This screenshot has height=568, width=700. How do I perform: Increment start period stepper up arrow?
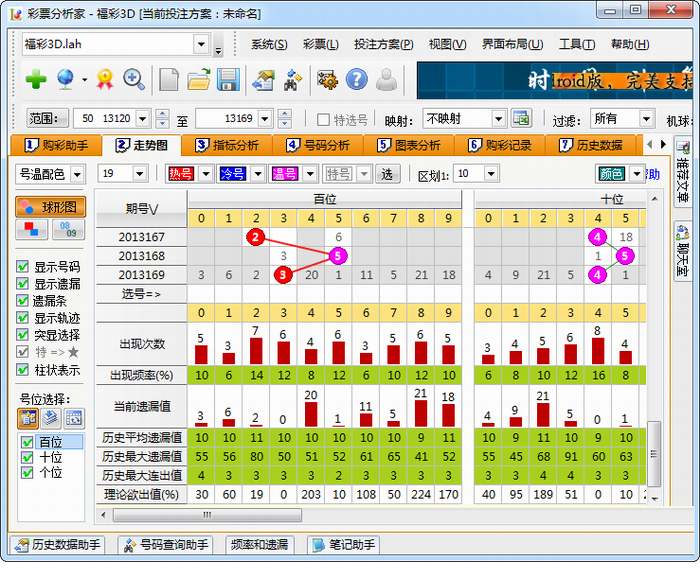click(x=162, y=114)
